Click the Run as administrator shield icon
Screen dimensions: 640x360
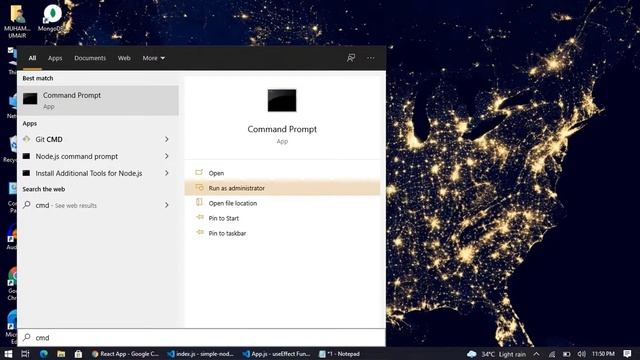click(199, 187)
